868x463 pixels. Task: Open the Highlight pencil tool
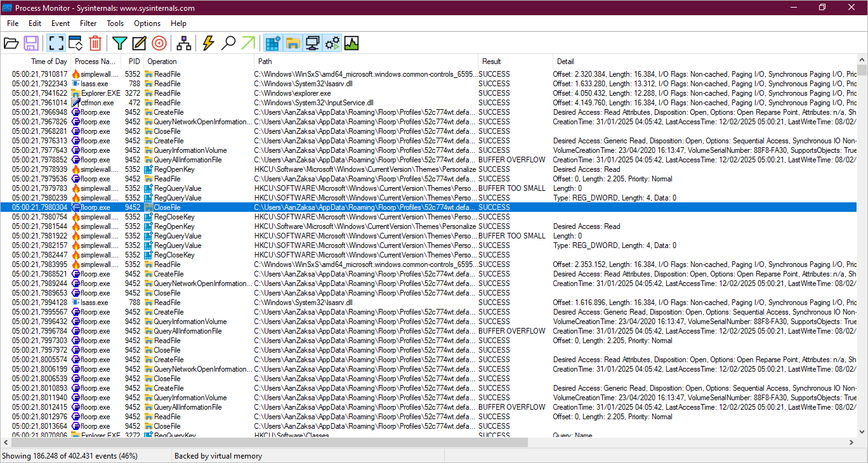pos(139,43)
